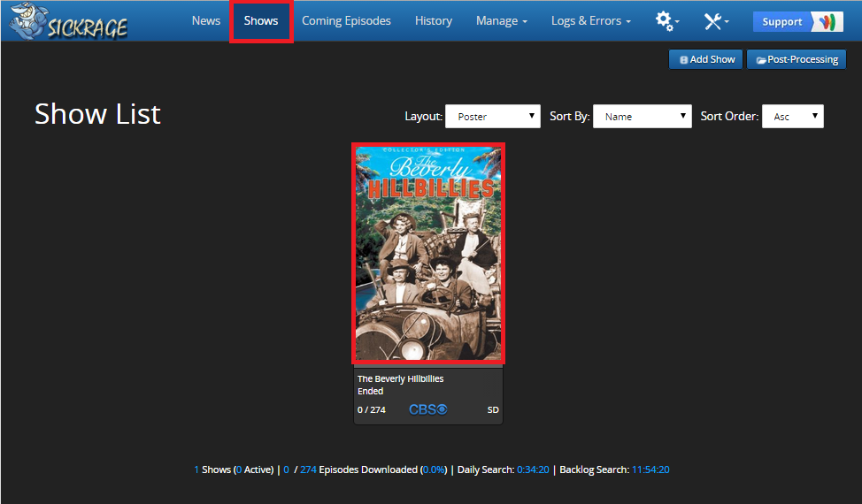Click the SickRage logo

[x=69, y=21]
